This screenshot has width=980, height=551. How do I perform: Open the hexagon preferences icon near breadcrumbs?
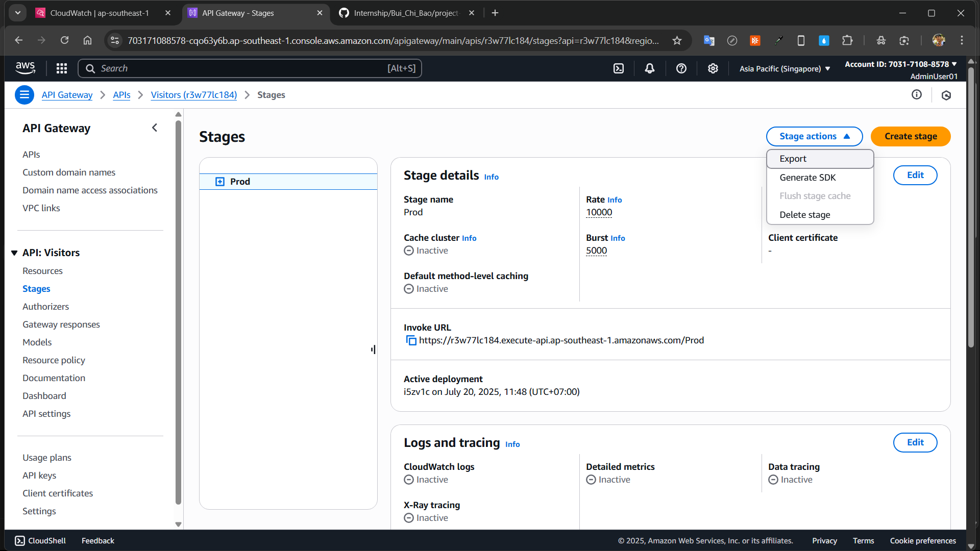coord(946,95)
